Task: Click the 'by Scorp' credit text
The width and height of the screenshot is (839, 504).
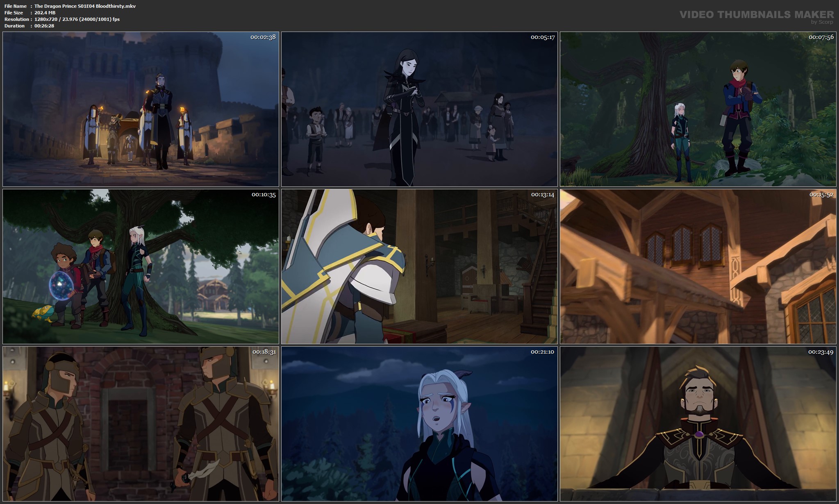Action: pos(822,22)
